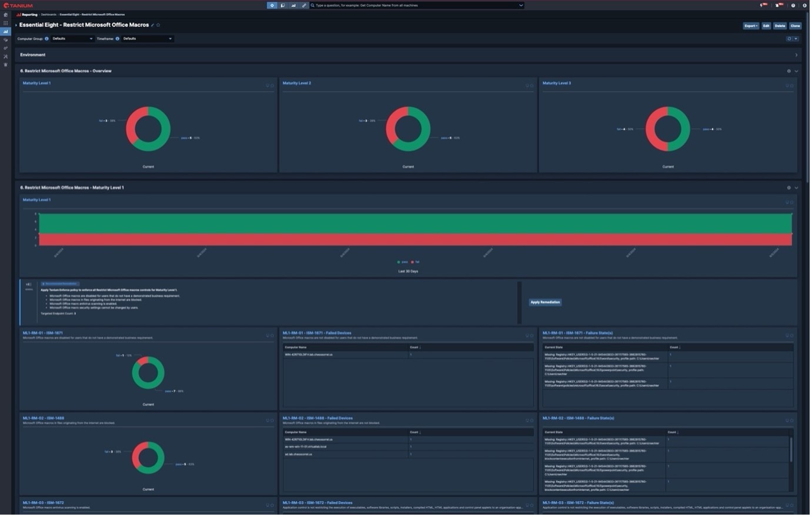Open the help question mark icon
This screenshot has height=517, width=812.
pos(793,5)
